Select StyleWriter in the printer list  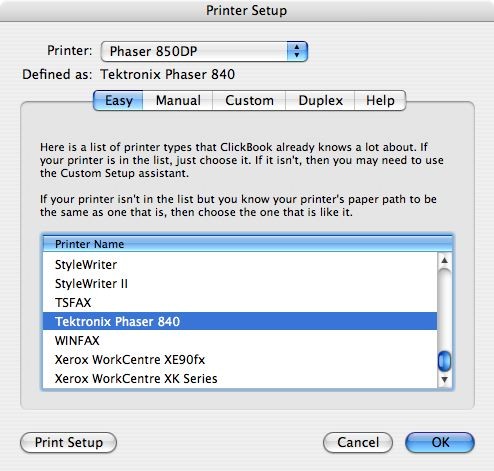pyautogui.click(x=240, y=265)
